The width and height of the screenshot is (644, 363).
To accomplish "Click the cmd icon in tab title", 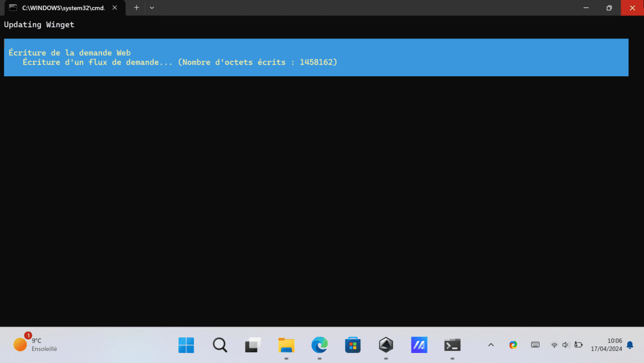I will click(x=13, y=8).
